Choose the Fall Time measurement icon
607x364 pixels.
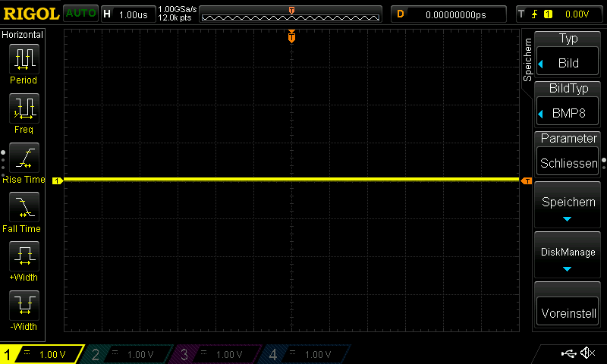pyautogui.click(x=24, y=206)
